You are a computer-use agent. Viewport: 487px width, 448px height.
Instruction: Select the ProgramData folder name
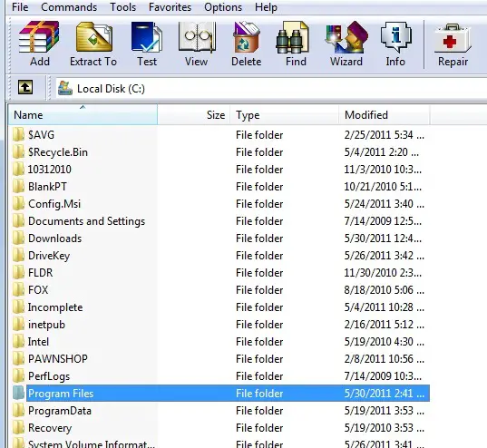click(x=60, y=411)
